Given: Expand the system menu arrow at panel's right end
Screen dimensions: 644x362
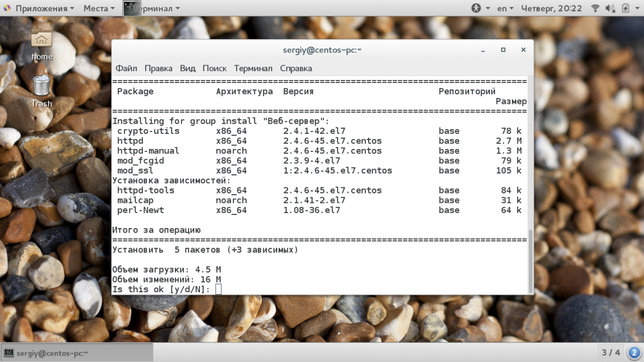Looking at the screenshot, I should [x=636, y=8].
